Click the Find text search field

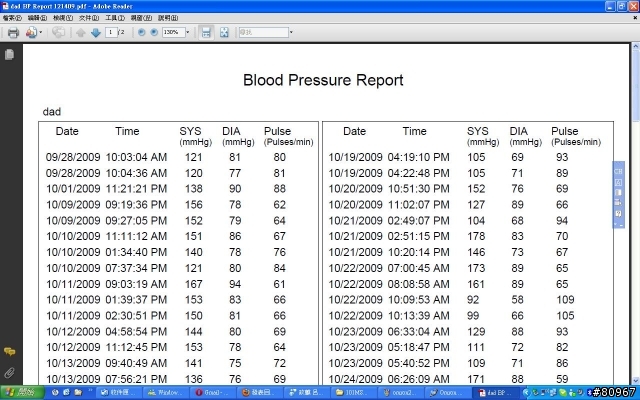pyautogui.click(x=262, y=33)
